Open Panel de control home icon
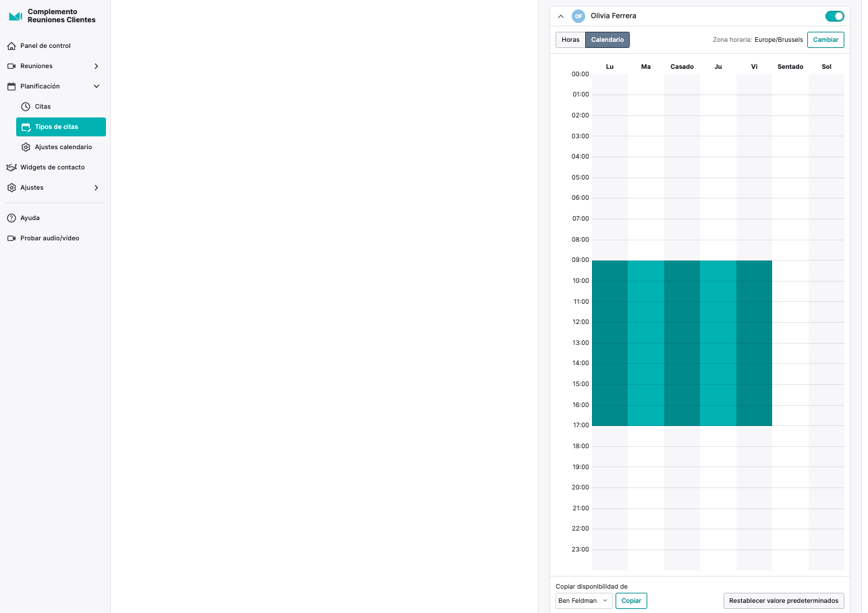This screenshot has height=613, width=868. (x=11, y=46)
